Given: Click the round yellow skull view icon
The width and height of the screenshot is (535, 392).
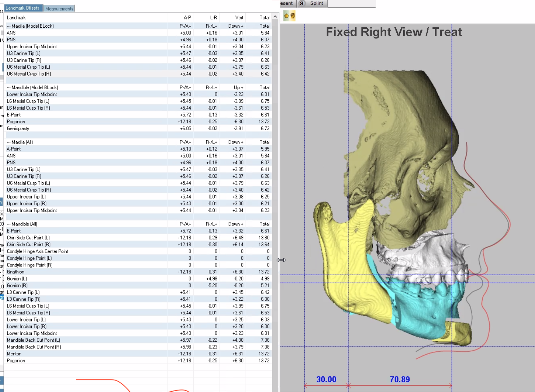Looking at the screenshot, I should coord(286,16).
